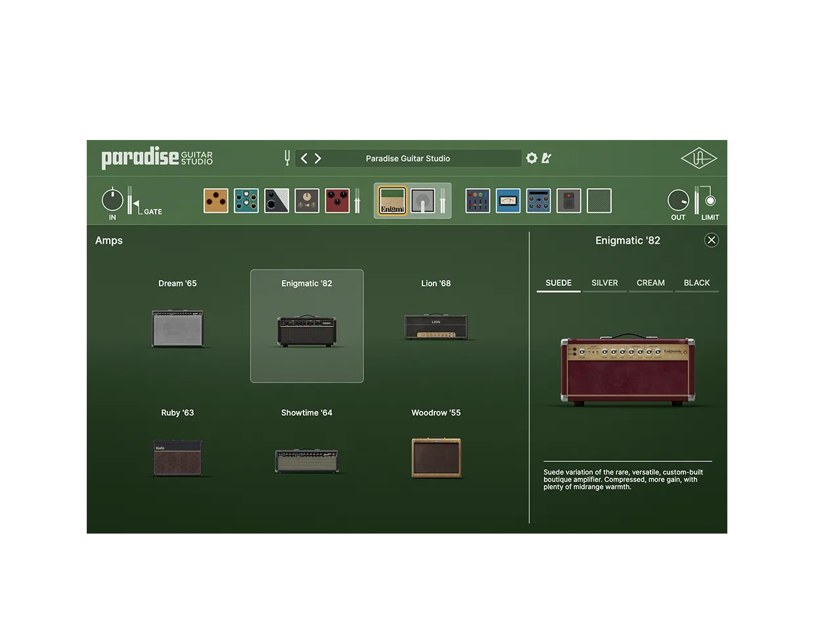The height and width of the screenshot is (644, 820).
Task: Select the Enigmatic amp slot in chain
Action: [393, 200]
